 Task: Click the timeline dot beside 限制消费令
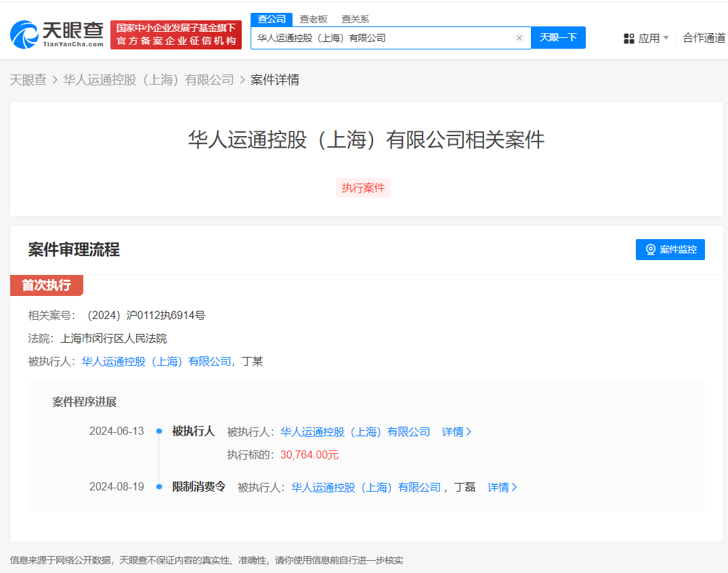pos(158,487)
